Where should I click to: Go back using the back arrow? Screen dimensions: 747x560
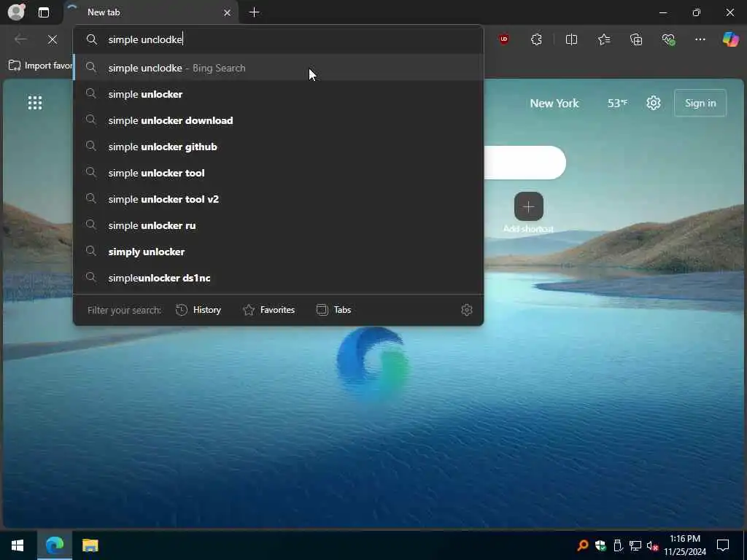tap(20, 39)
